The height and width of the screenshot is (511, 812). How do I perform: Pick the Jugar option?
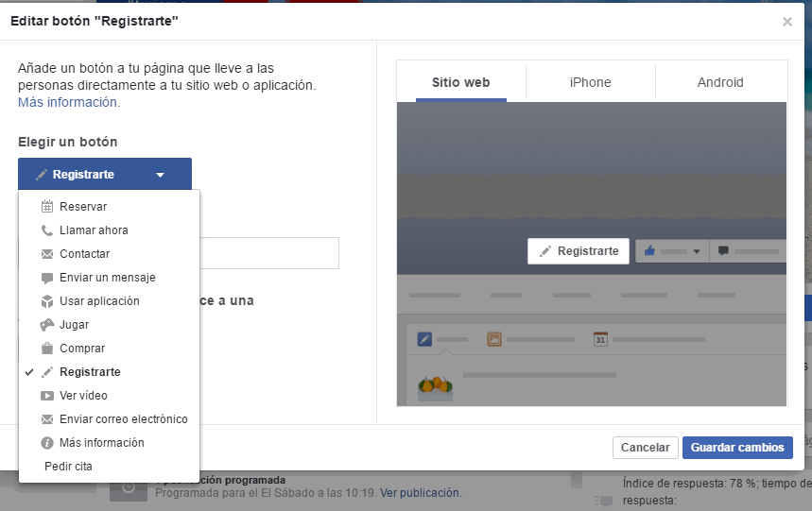109,325
